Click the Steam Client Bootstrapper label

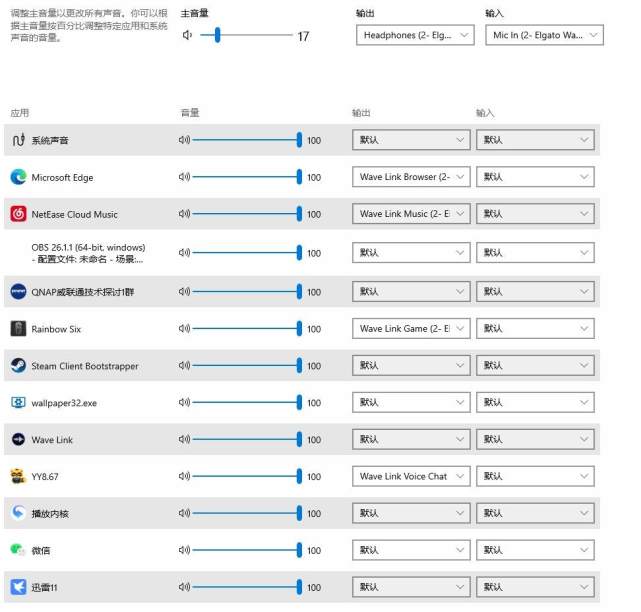(x=85, y=366)
